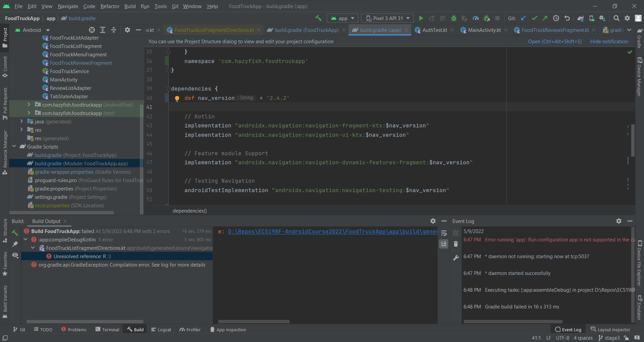Start debugging with the bug icon
Viewport: 644px width, 342px height.
point(453,18)
